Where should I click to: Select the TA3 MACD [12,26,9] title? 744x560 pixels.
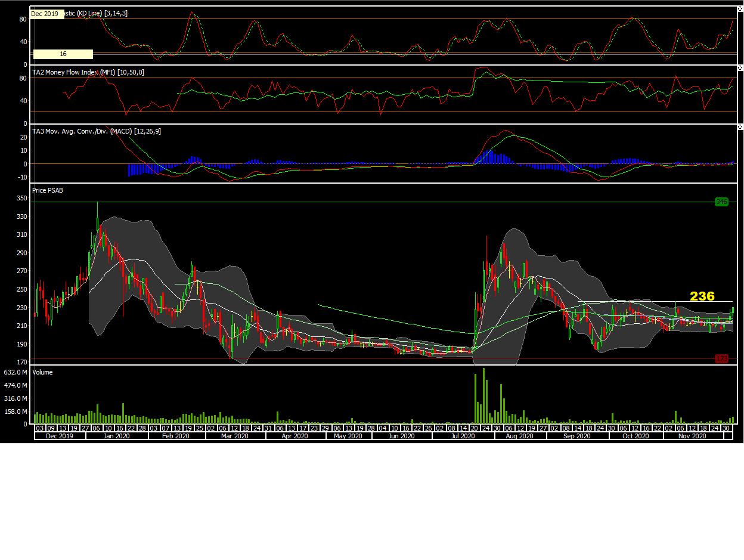pyautogui.click(x=96, y=131)
